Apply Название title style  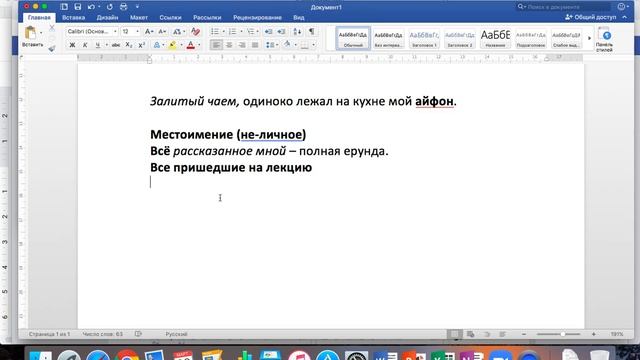(495, 38)
